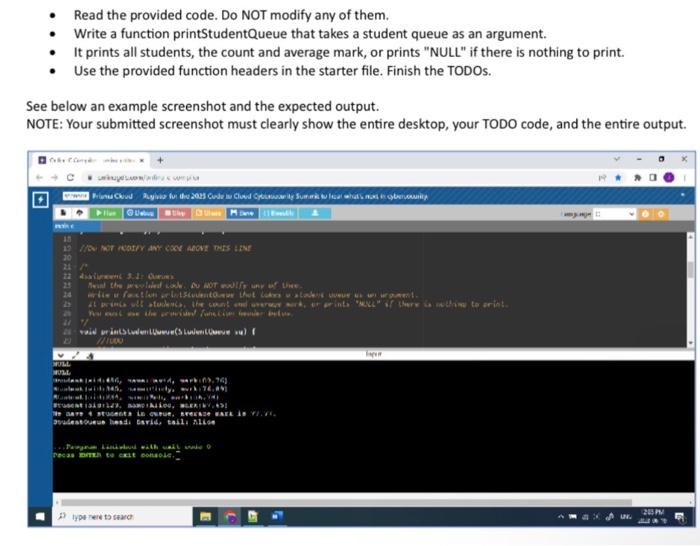
Task: Click the new file icon in toolbar
Action: click(63, 213)
